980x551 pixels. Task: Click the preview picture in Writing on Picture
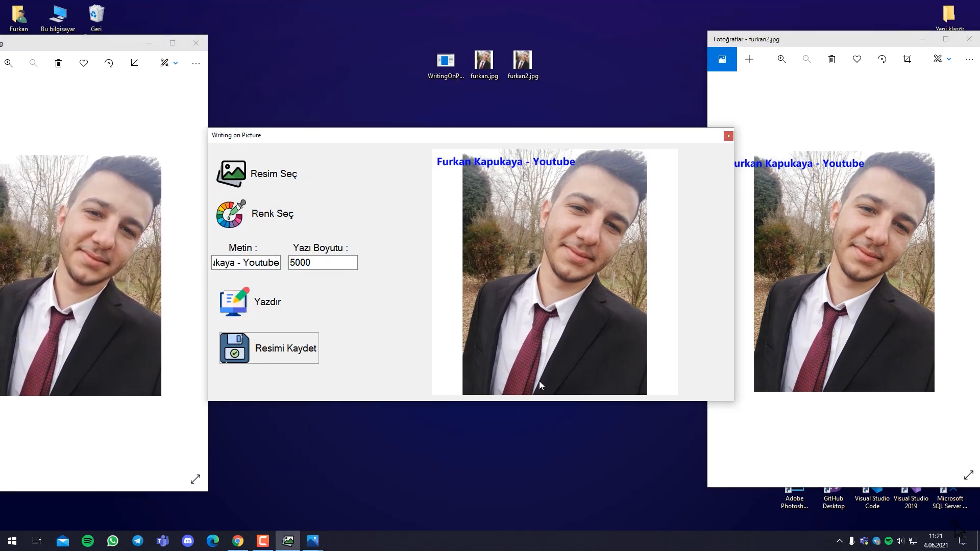pyautogui.click(x=554, y=272)
